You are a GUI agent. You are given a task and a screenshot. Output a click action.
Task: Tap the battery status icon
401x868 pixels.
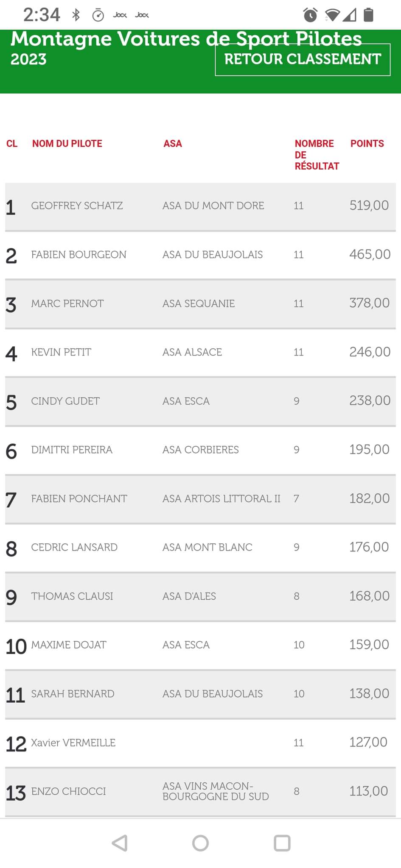click(369, 15)
